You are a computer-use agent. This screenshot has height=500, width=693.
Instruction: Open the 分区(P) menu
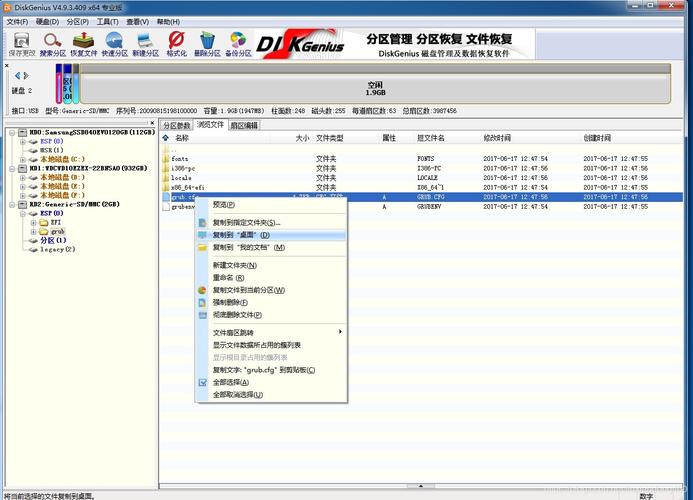click(x=78, y=22)
